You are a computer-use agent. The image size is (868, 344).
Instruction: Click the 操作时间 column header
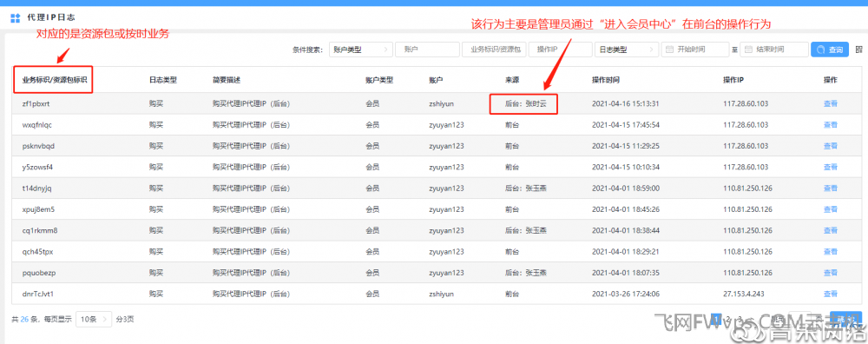click(x=606, y=80)
